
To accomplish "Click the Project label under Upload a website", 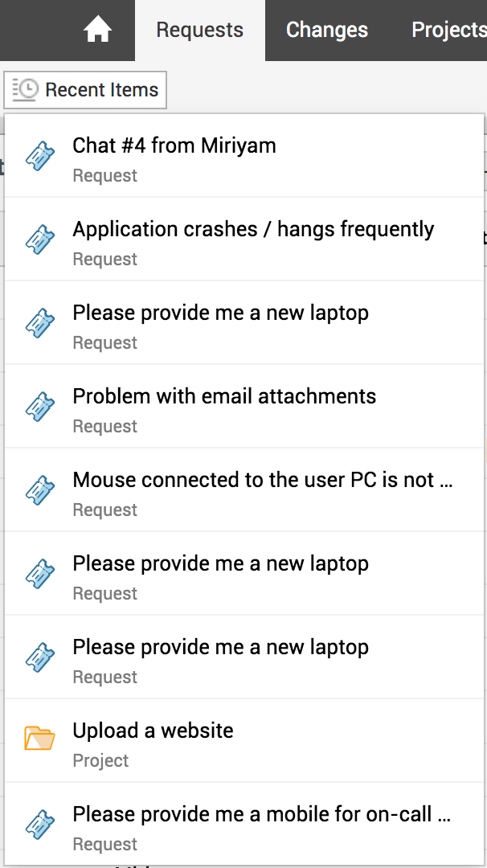I will coord(100,760).
